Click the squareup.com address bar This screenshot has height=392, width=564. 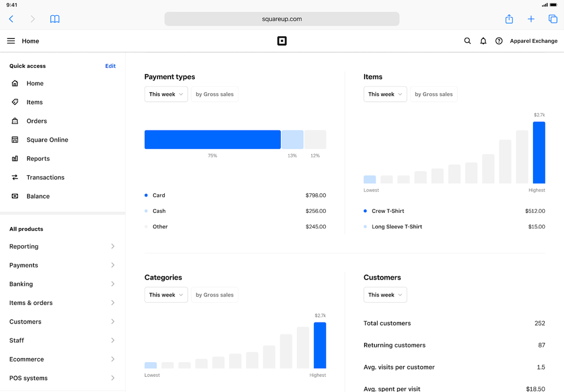tap(282, 19)
